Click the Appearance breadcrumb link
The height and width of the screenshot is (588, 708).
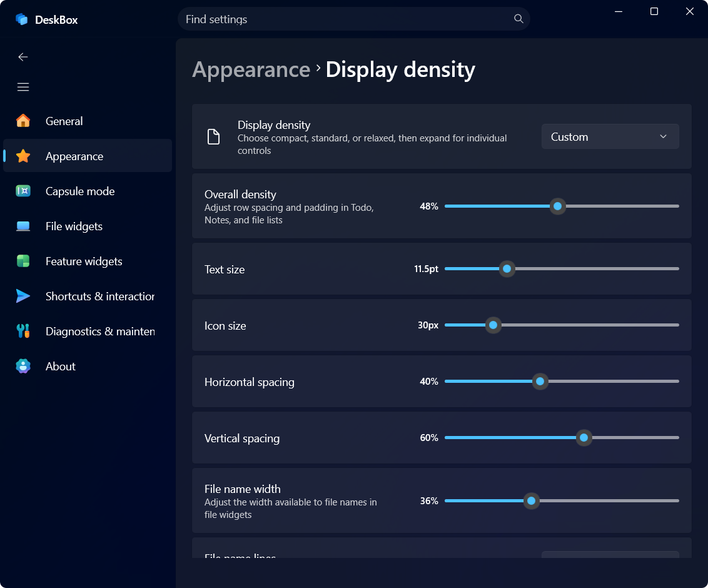click(251, 69)
